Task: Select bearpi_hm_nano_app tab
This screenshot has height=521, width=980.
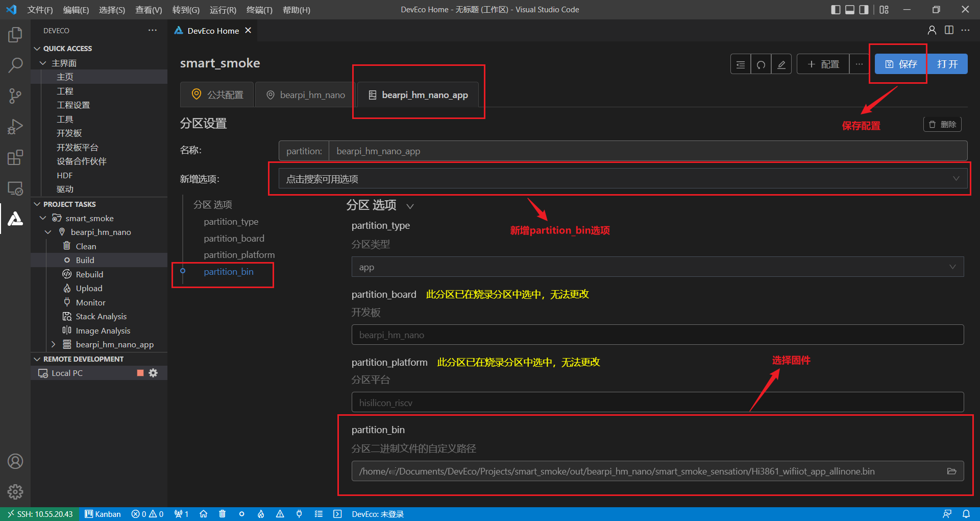Action: pos(418,94)
